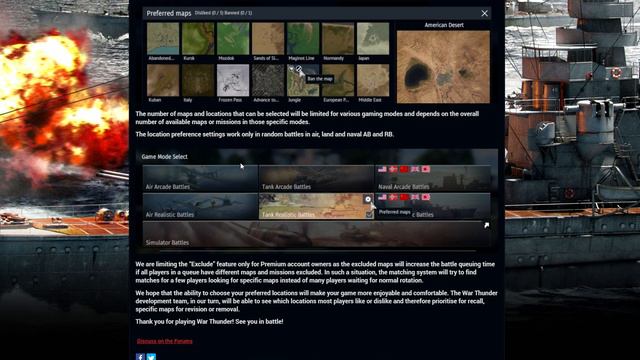Image resolution: width=640 pixels, height=360 pixels.
Task: Click the large American Desert map preview
Action: coord(443,67)
